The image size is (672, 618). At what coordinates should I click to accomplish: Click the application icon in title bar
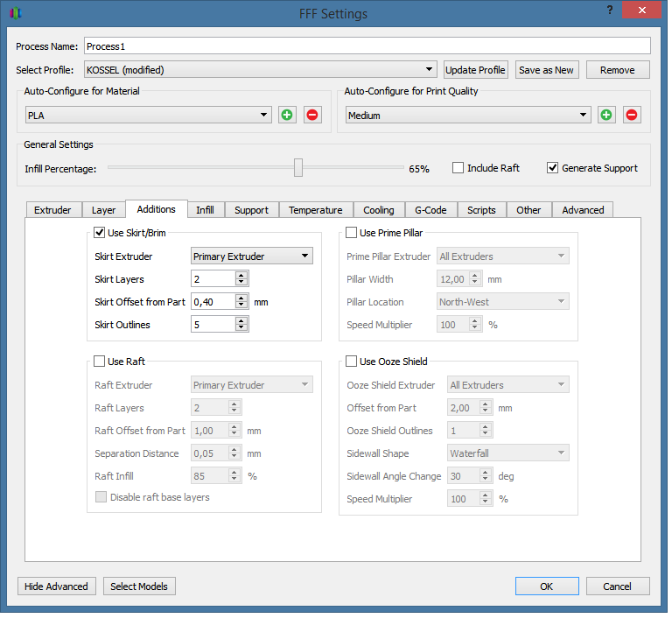click(x=15, y=13)
